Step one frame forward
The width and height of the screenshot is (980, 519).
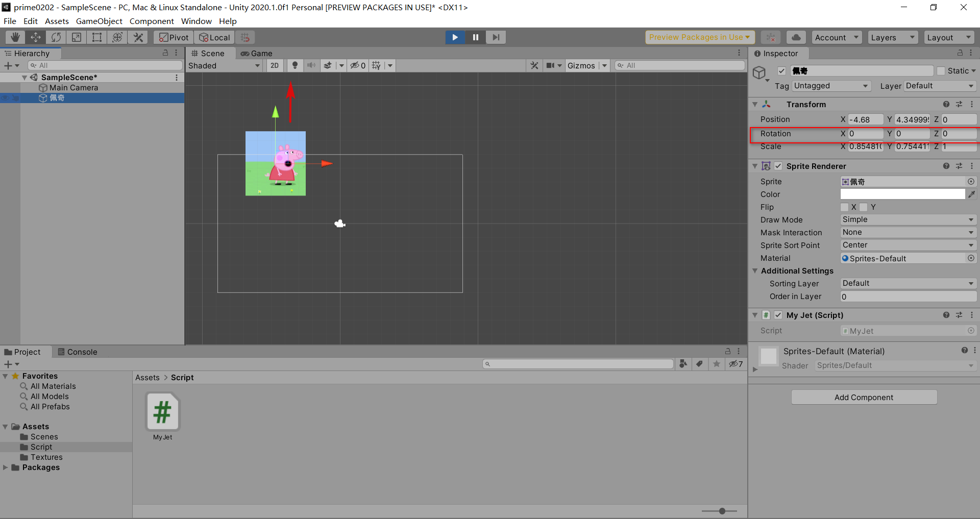[496, 37]
